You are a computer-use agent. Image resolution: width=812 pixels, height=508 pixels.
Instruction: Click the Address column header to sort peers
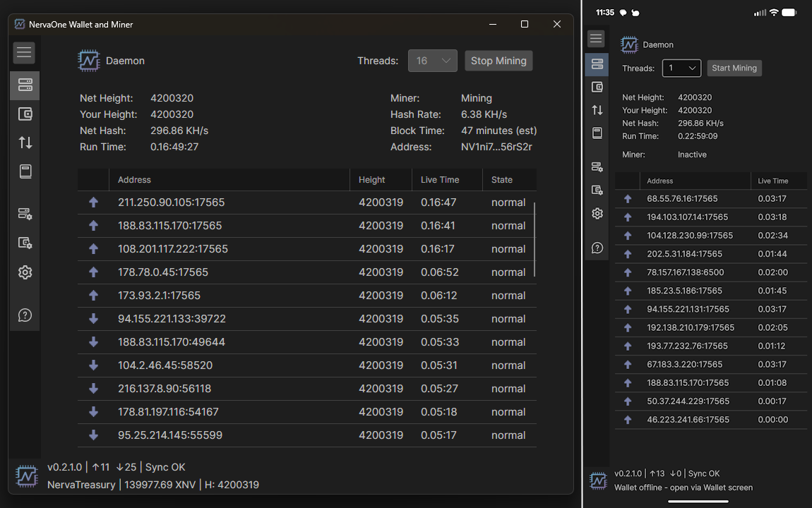(x=134, y=179)
